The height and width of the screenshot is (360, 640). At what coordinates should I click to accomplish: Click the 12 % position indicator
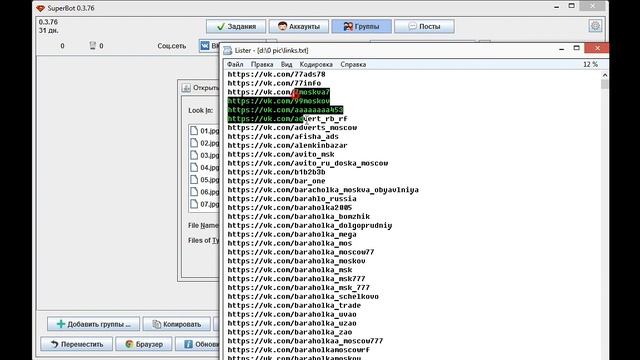590,64
